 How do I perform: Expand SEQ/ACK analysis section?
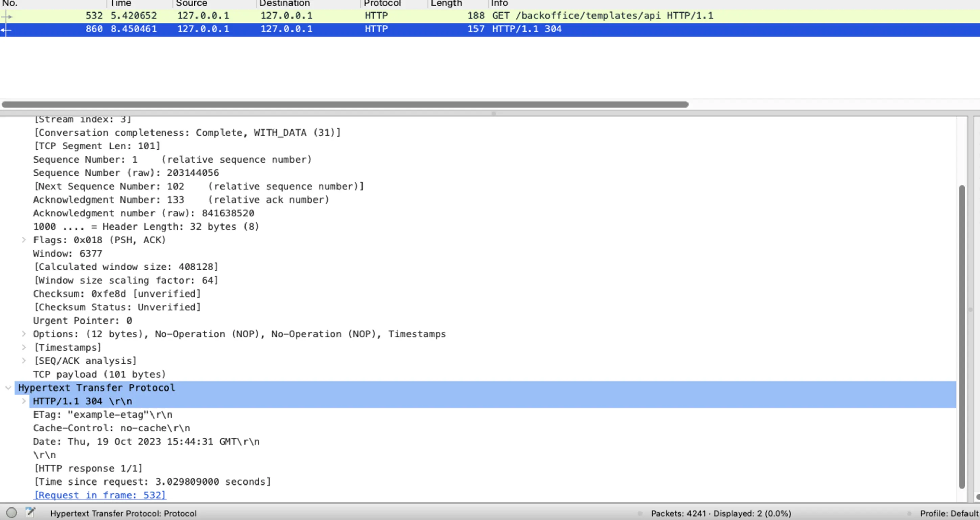[24, 361]
